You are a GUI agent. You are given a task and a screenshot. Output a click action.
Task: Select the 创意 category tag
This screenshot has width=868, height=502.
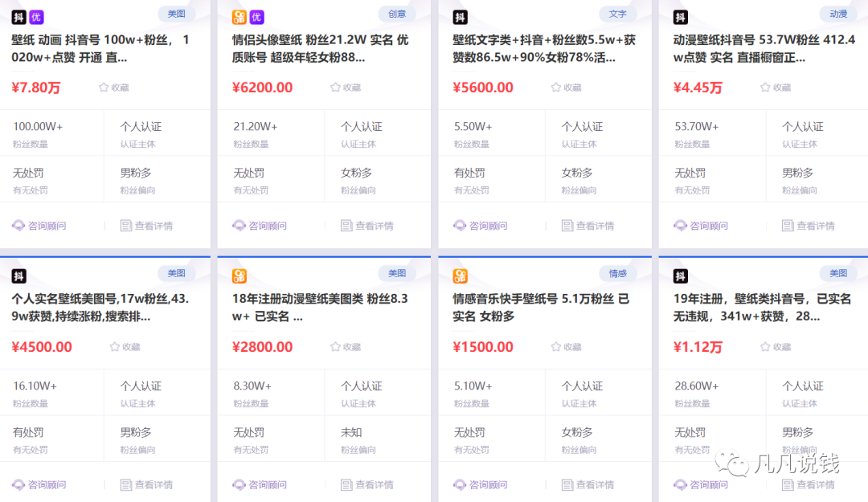[397, 14]
